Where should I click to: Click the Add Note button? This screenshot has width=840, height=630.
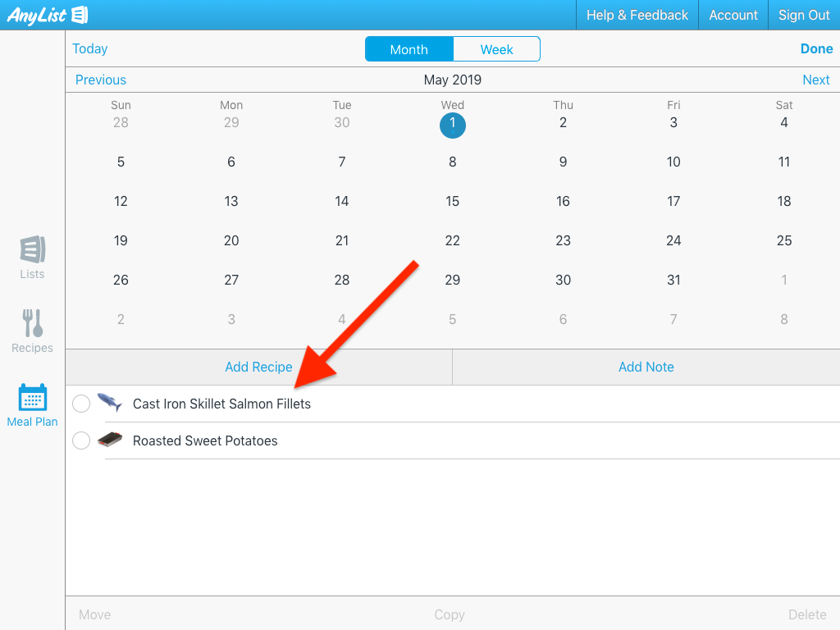646,367
